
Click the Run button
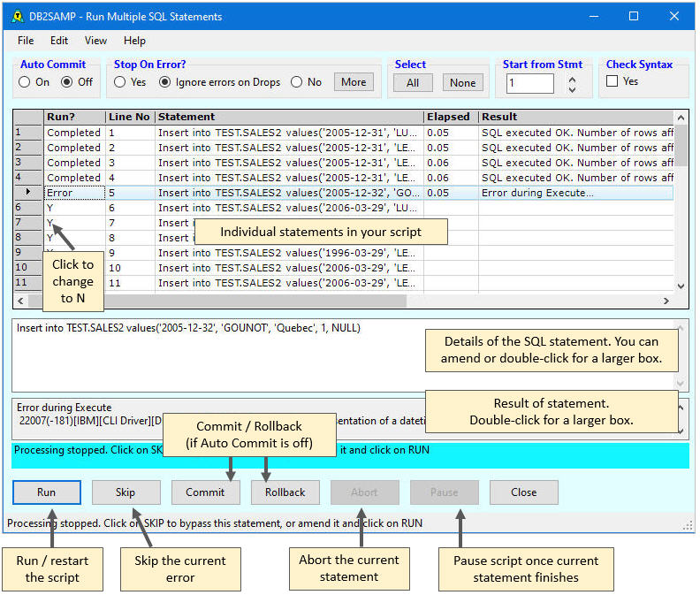coord(47,492)
